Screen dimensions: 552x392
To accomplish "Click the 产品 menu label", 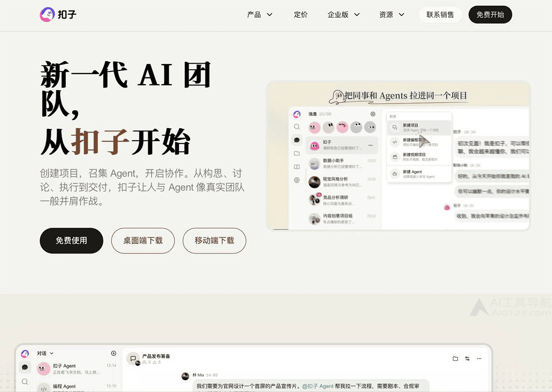I will point(254,15).
